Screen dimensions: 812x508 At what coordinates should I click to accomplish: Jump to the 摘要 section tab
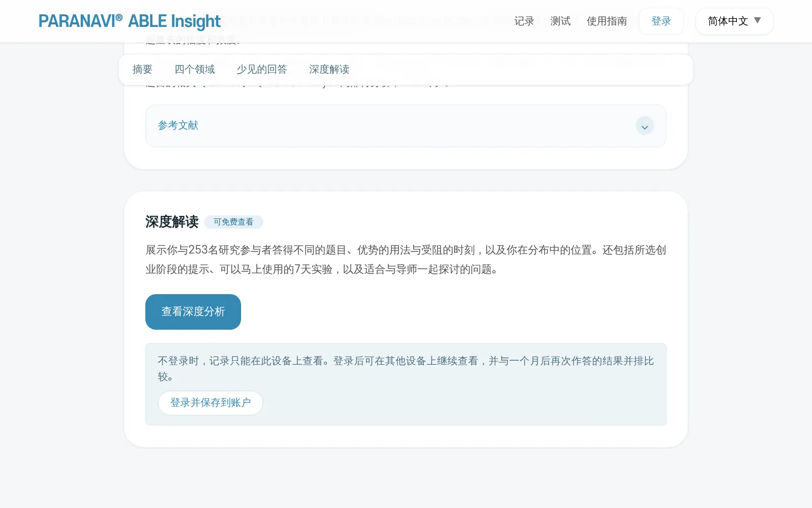click(x=142, y=70)
